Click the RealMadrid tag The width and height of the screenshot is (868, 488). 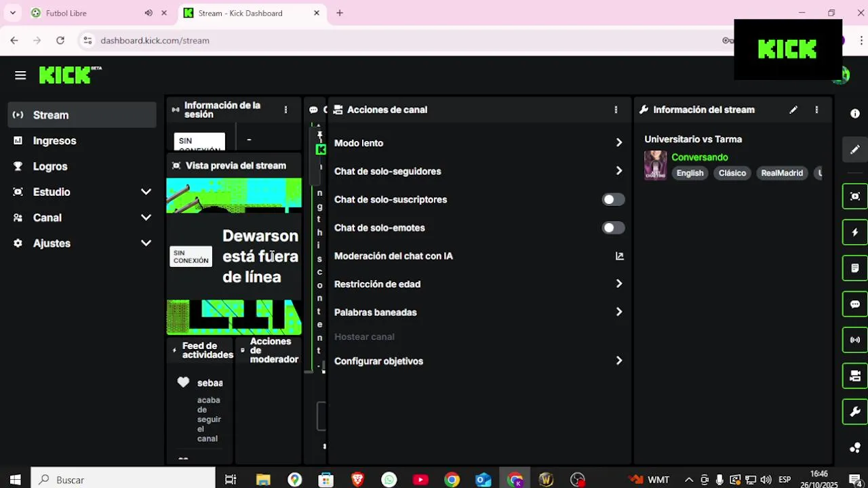tap(781, 173)
